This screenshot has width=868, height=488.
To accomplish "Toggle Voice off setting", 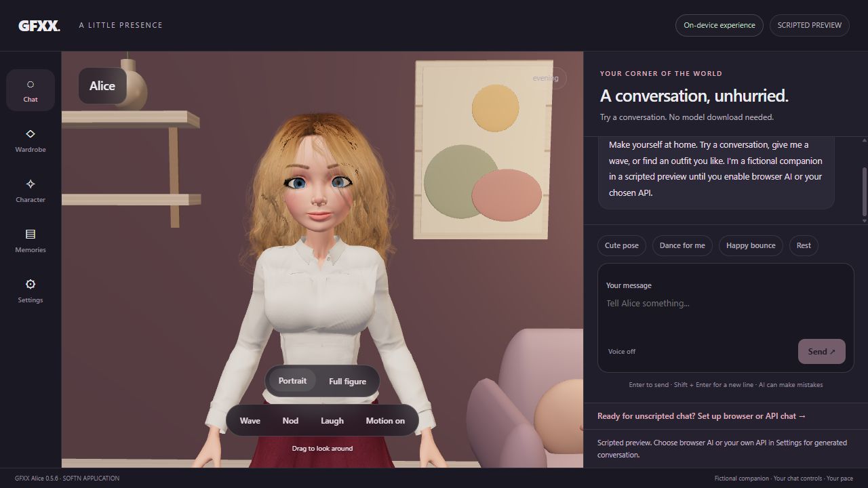I will click(x=622, y=351).
